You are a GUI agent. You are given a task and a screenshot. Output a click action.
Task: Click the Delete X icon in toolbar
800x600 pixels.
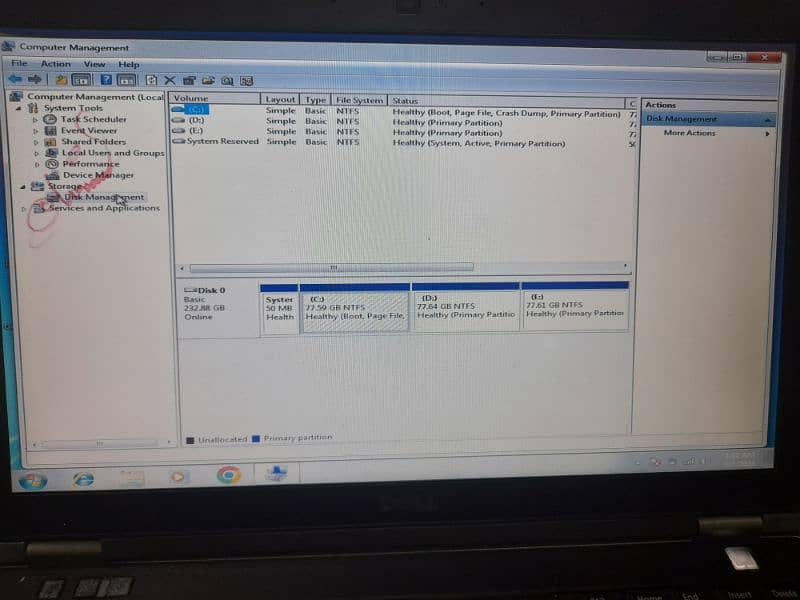[170, 80]
